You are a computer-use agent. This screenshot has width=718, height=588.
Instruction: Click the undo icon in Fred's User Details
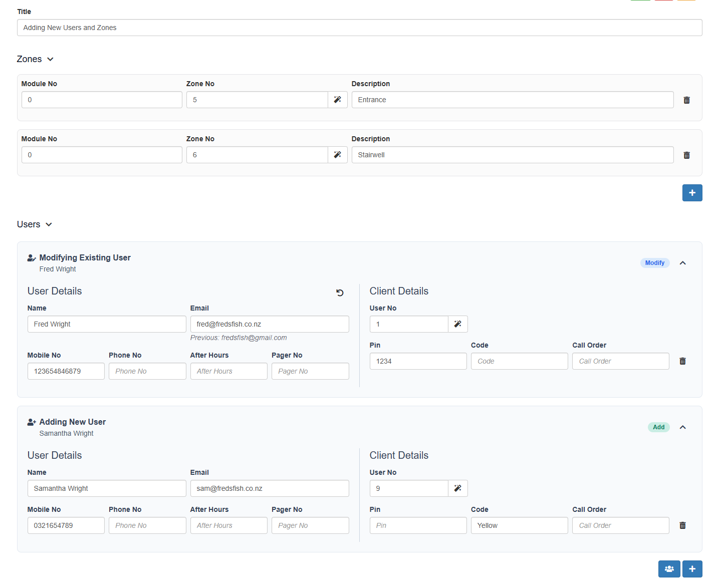(x=340, y=292)
